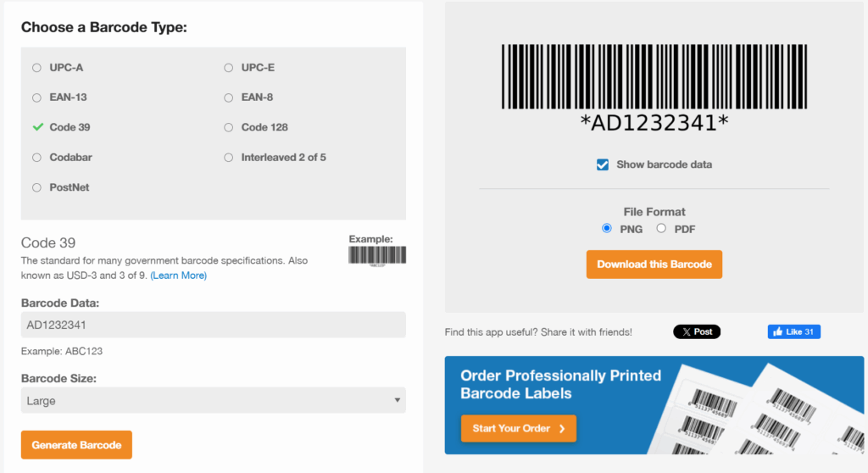Select Code 128 barcode type
Viewport: 868px width, 473px height.
pyautogui.click(x=229, y=127)
